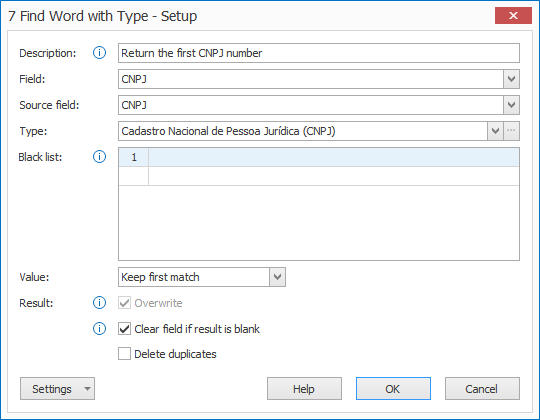Click the empty second Black list row

click(319, 176)
